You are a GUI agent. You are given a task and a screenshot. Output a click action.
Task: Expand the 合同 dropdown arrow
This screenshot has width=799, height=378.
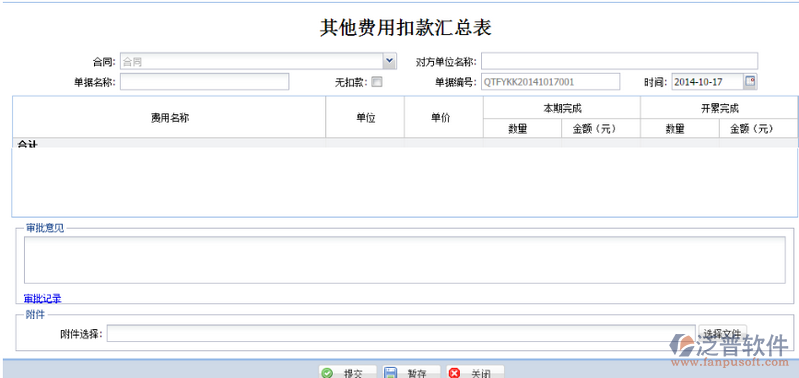pyautogui.click(x=389, y=61)
